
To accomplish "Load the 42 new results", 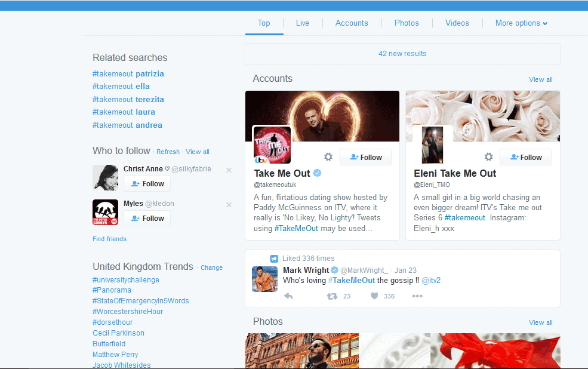I will pyautogui.click(x=402, y=54).
